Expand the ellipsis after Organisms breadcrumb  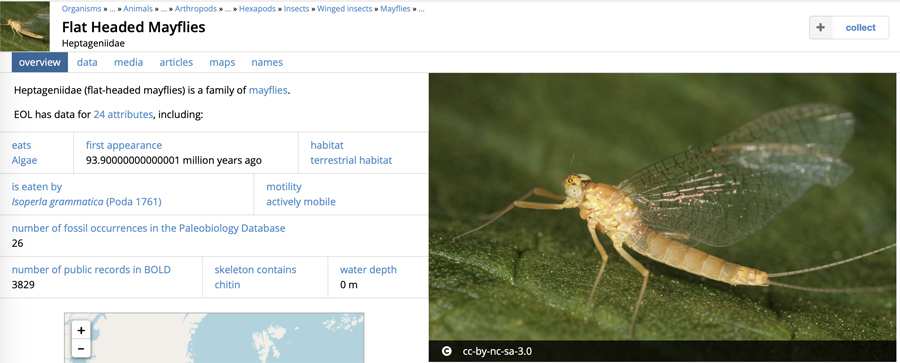tap(112, 9)
